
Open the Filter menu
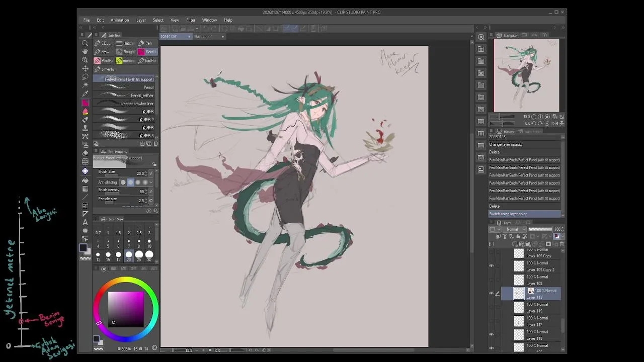coord(191,20)
